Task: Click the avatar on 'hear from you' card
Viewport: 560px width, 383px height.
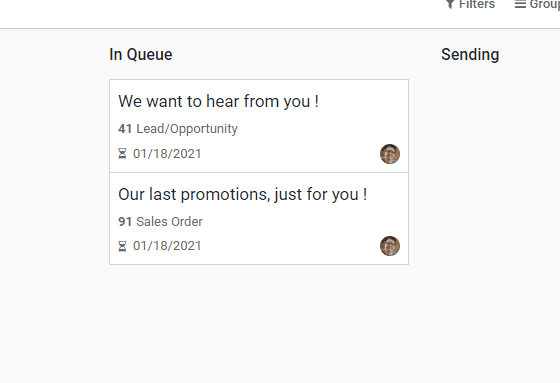Action: 390,154
